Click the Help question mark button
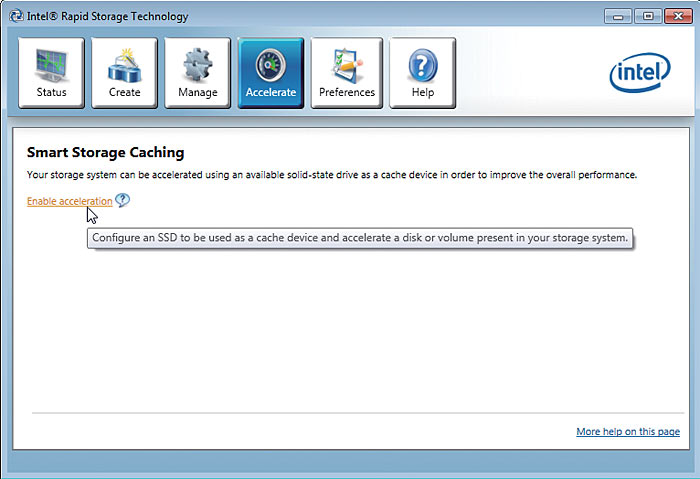Screen dimensions: 700x479 (x=422, y=73)
